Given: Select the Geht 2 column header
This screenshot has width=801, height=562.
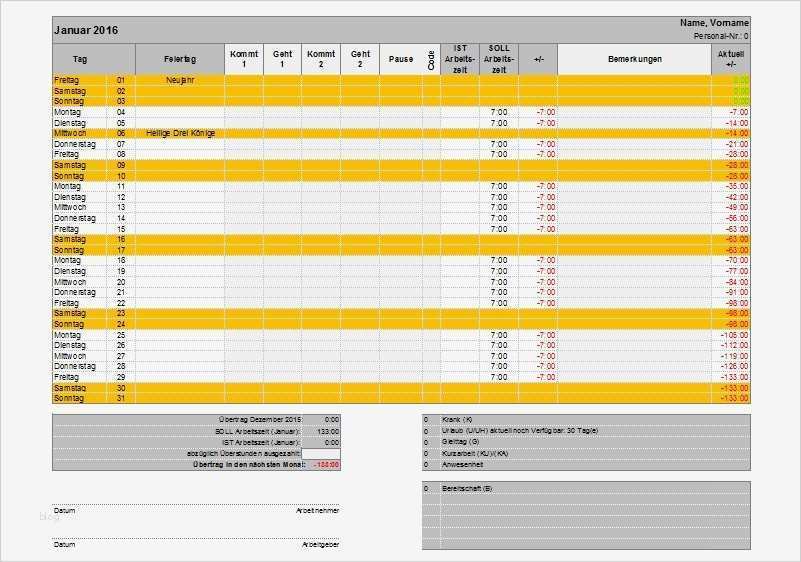Looking at the screenshot, I should click(x=360, y=59).
